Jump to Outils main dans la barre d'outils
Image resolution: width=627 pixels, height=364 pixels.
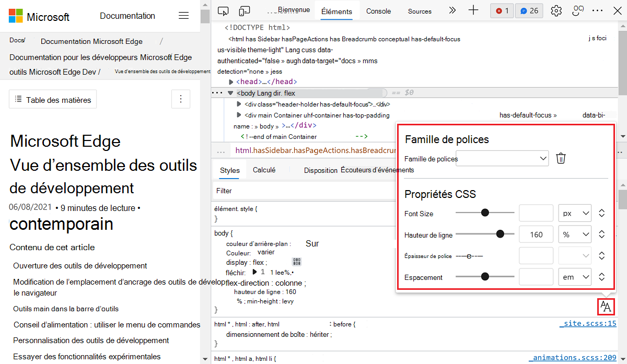tap(66, 309)
